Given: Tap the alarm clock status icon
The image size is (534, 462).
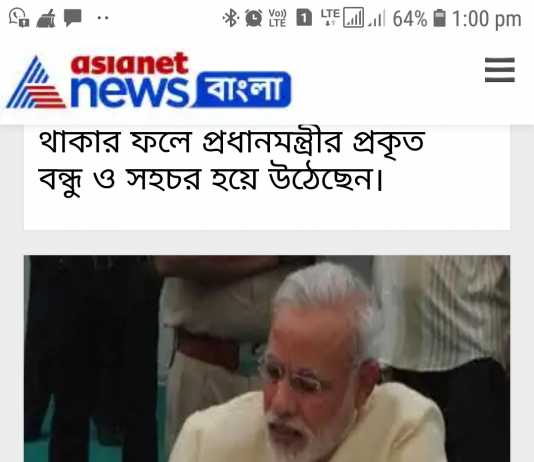Looking at the screenshot, I should pos(254,18).
